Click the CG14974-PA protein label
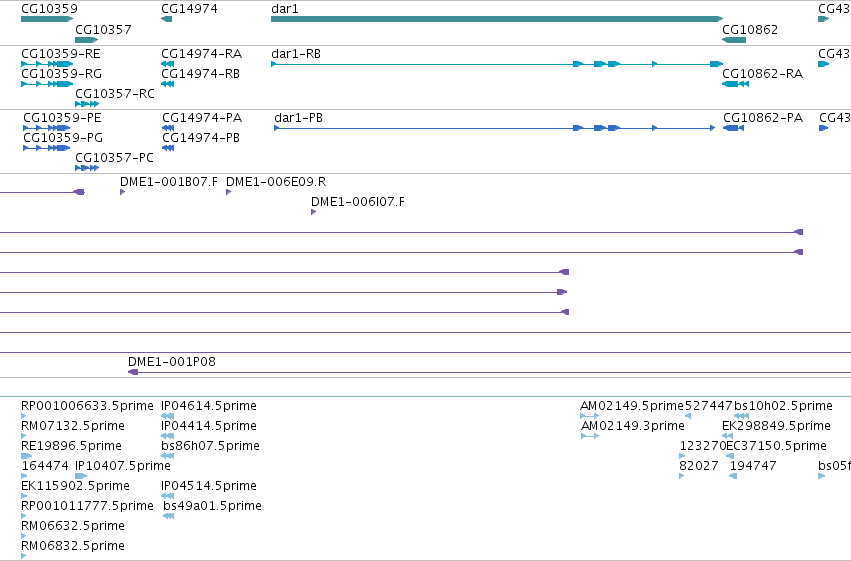 pyautogui.click(x=202, y=118)
